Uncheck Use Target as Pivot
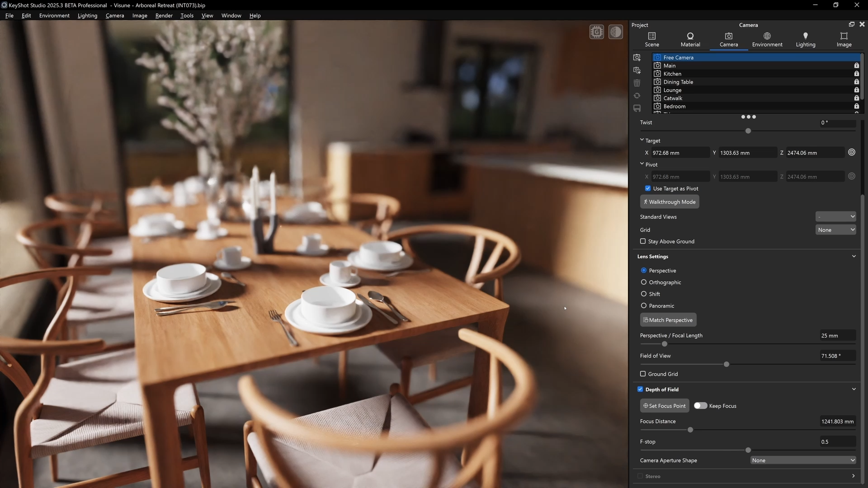 coord(648,188)
